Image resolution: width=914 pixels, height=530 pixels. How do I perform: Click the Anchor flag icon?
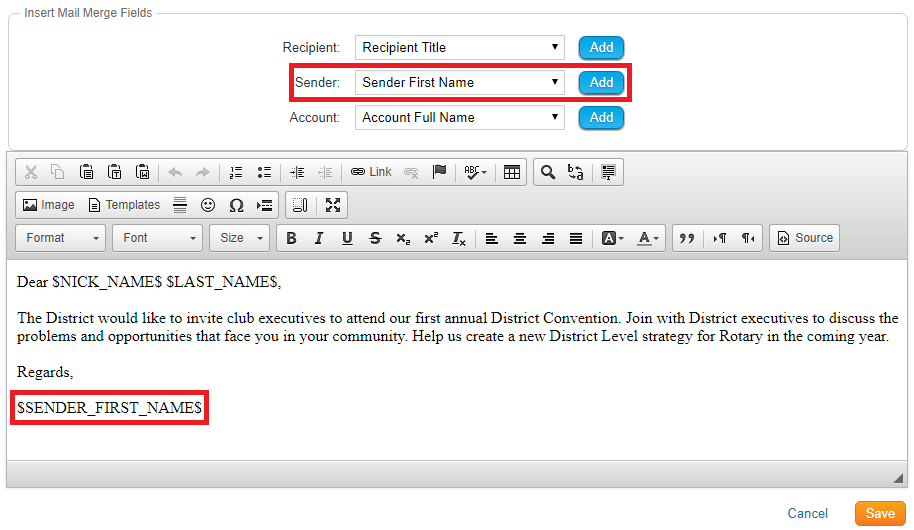click(x=439, y=172)
